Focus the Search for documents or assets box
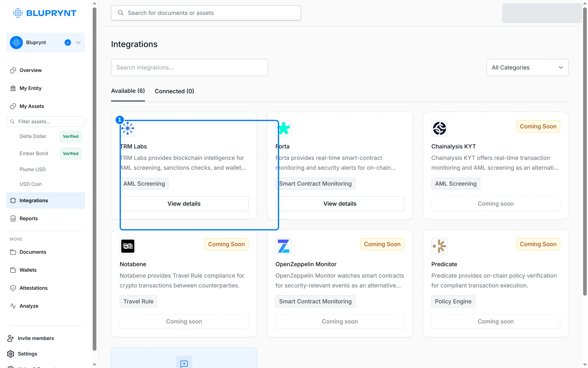Image resolution: width=588 pixels, height=368 pixels. 206,13
